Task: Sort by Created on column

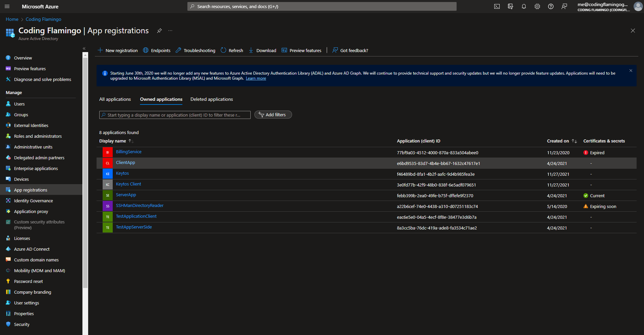Action: click(562, 141)
